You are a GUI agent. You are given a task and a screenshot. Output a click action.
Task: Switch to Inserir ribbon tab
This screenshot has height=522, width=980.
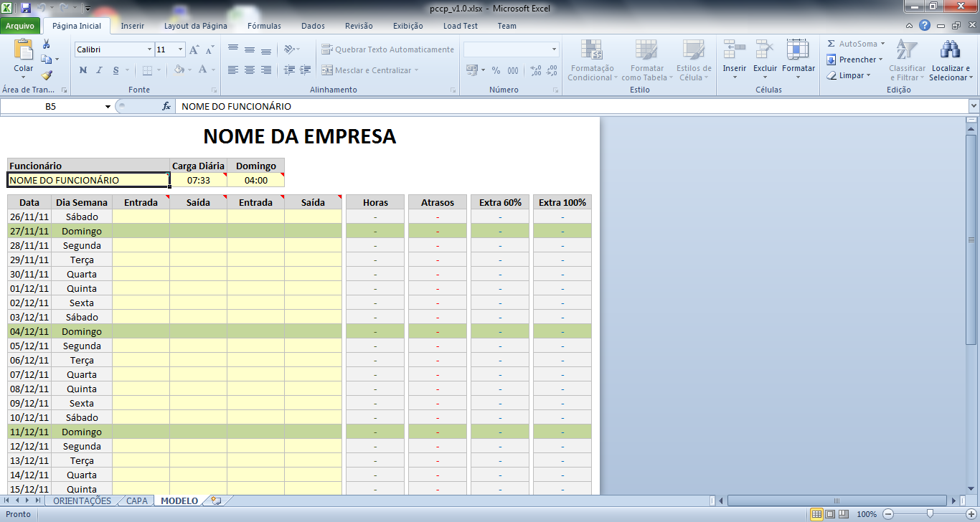point(132,26)
